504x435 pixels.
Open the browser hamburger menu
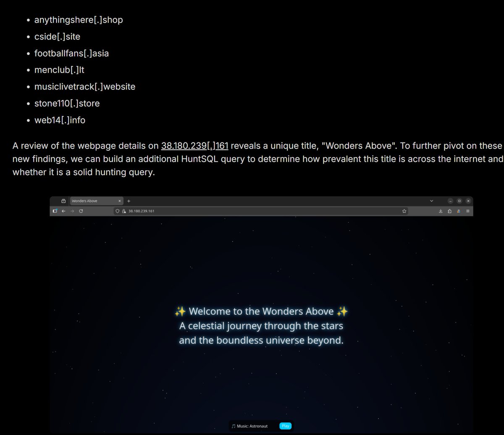467,211
